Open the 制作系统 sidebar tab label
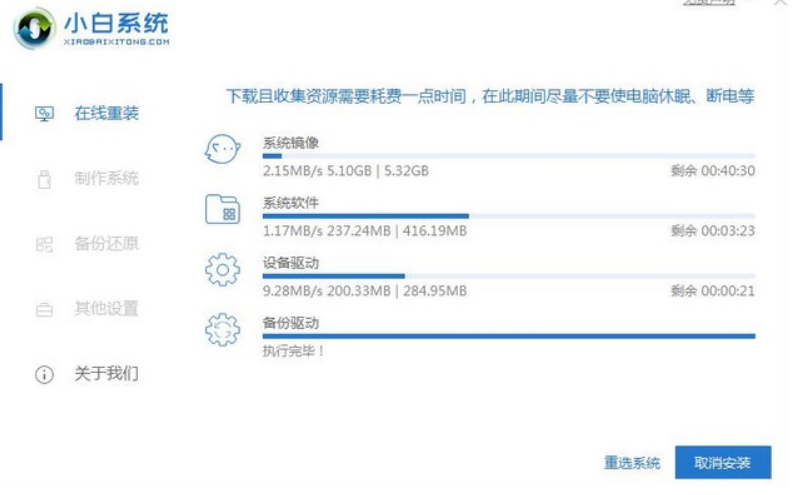 coord(107,179)
